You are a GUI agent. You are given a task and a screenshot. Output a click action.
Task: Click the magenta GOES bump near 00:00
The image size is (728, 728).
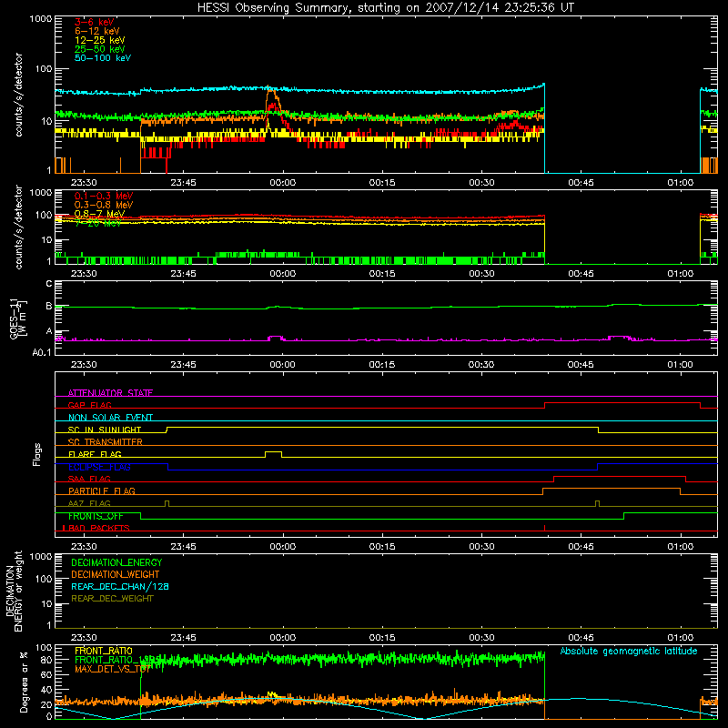(x=276, y=337)
